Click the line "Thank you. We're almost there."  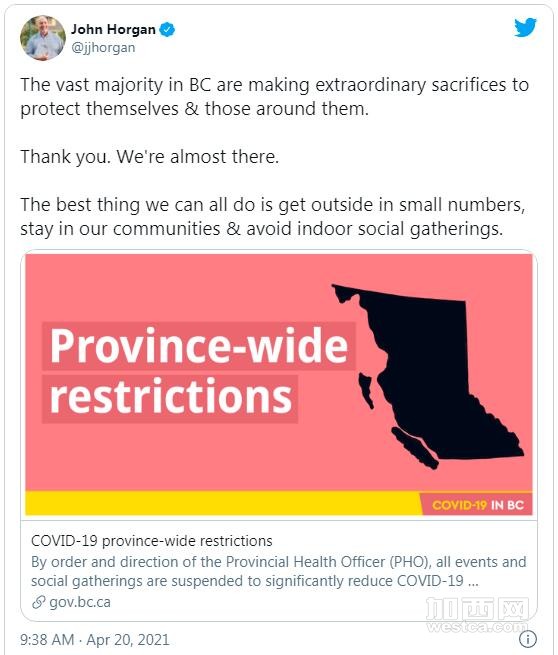pos(150,157)
